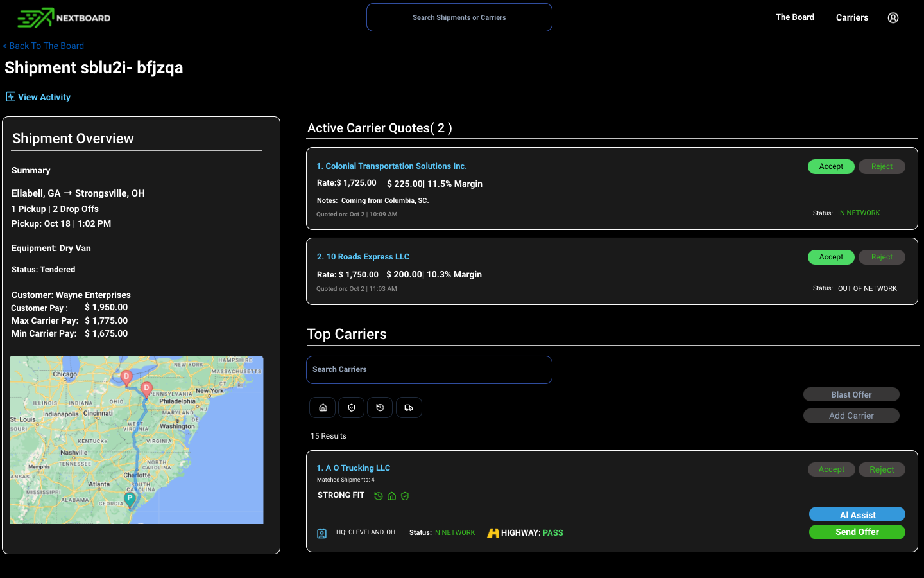Image resolution: width=924 pixels, height=578 pixels.
Task: Click the yellow Highway logo icon
Action: point(493,533)
